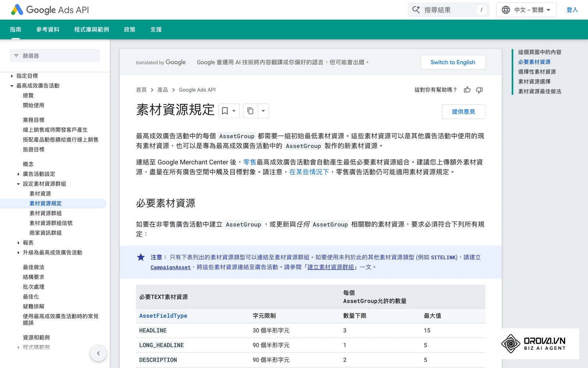Click the search magnifier icon

[x=416, y=10]
